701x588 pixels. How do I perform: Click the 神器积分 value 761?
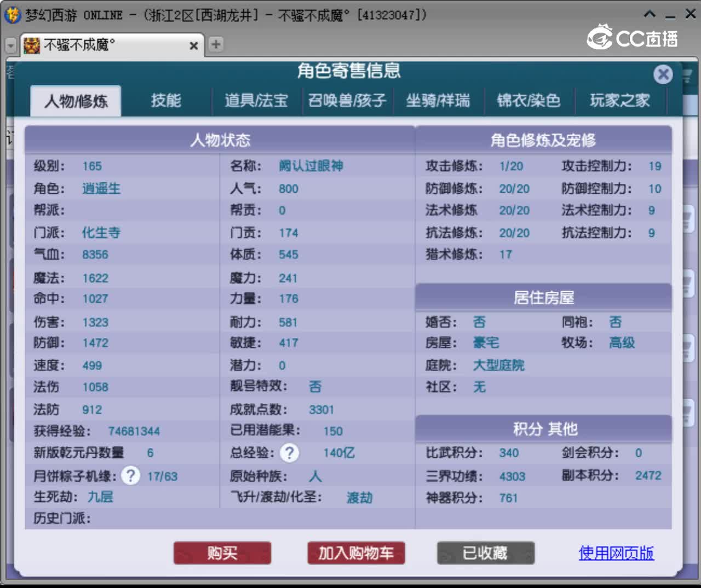click(x=508, y=498)
